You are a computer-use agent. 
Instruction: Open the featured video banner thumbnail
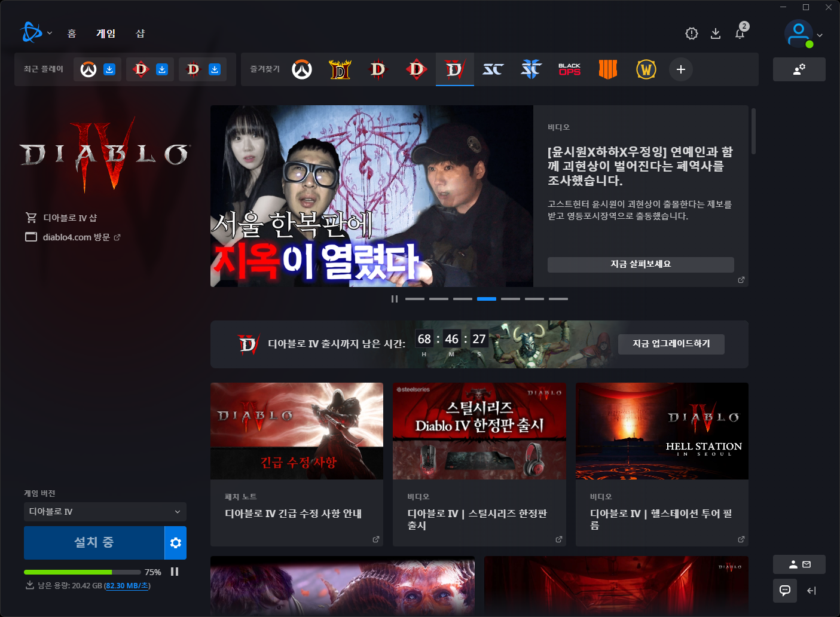tap(372, 196)
